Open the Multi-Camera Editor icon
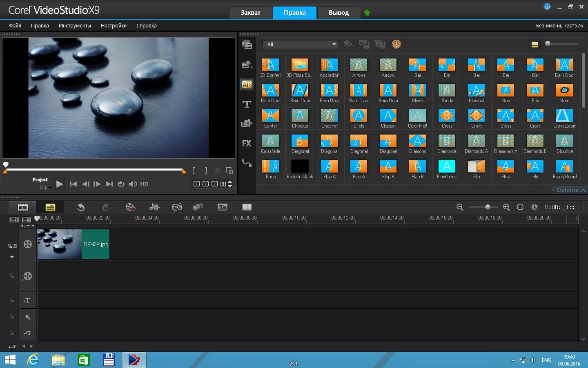Screen dimensions: 588x368 (x=247, y=207)
